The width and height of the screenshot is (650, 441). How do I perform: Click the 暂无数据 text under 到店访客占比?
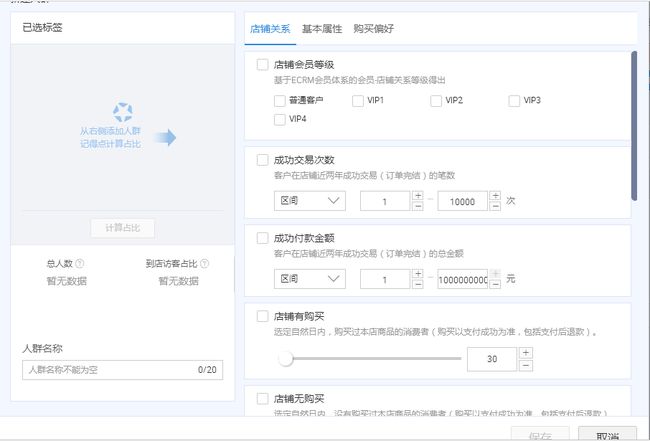click(178, 281)
